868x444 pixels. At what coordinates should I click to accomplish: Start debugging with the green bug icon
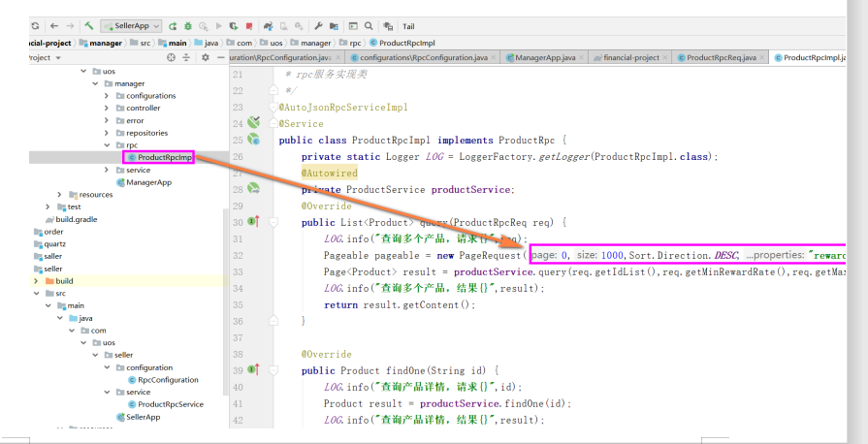(188, 26)
